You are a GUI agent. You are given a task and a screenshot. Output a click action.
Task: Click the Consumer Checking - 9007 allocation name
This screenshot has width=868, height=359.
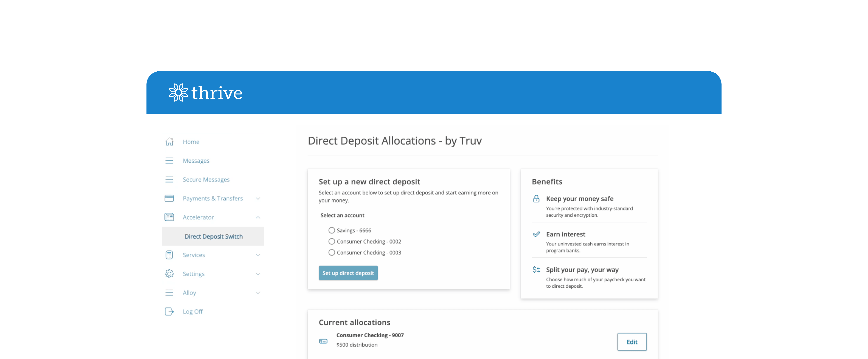point(370,335)
